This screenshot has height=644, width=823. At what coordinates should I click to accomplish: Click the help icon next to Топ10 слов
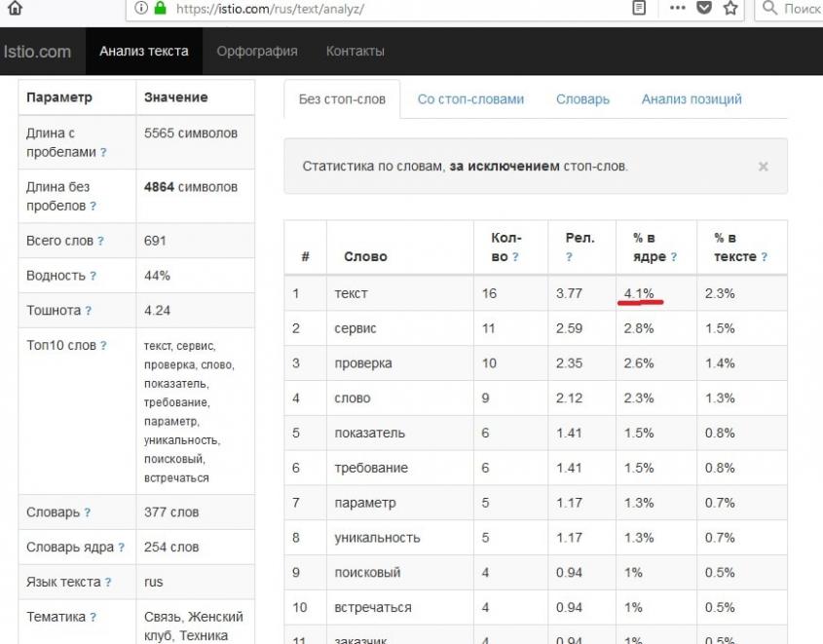click(x=103, y=346)
